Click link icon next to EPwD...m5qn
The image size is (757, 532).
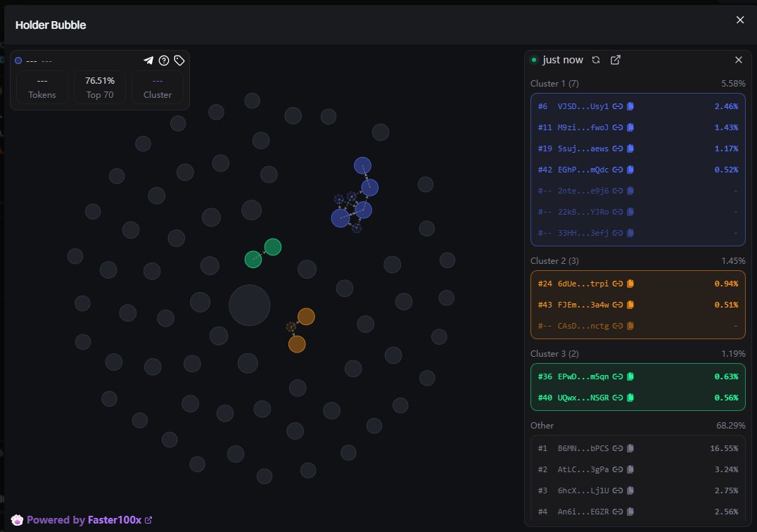click(x=618, y=376)
